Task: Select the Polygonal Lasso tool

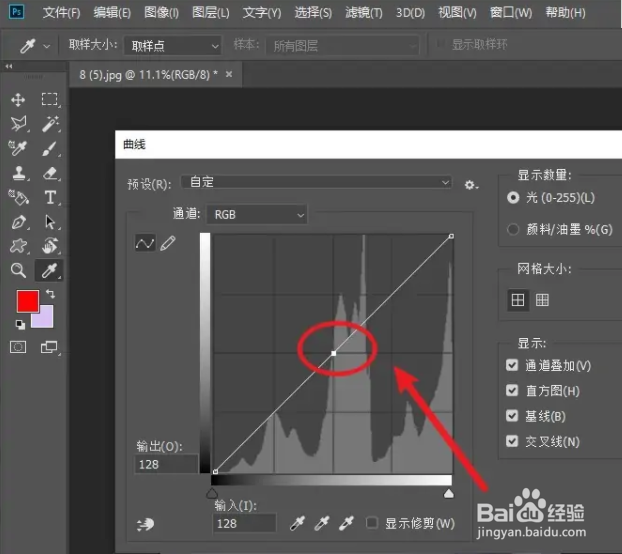Action: (18, 124)
